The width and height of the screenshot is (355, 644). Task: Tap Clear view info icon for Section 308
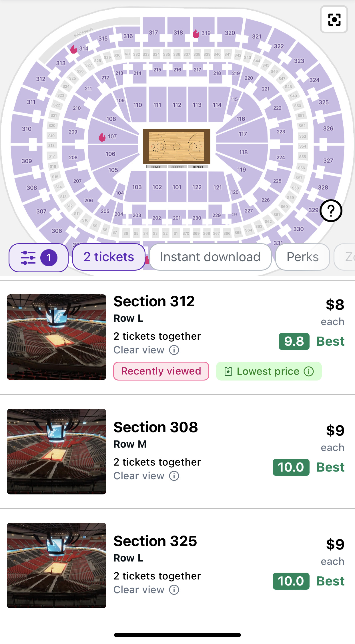[x=174, y=476]
